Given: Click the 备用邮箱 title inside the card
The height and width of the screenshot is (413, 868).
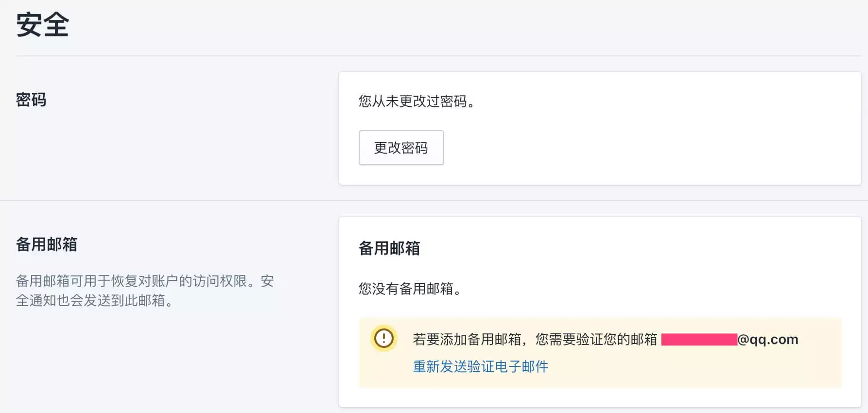Looking at the screenshot, I should pyautogui.click(x=389, y=248).
